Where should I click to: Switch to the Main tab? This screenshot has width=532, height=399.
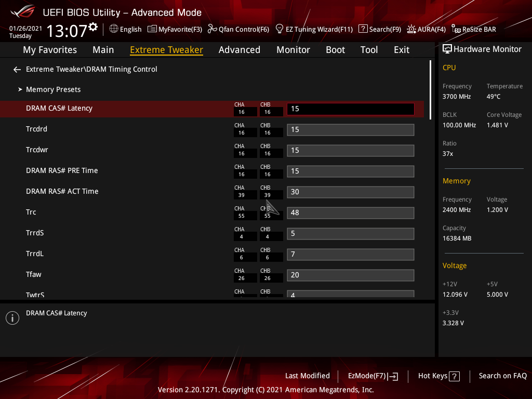(x=103, y=50)
